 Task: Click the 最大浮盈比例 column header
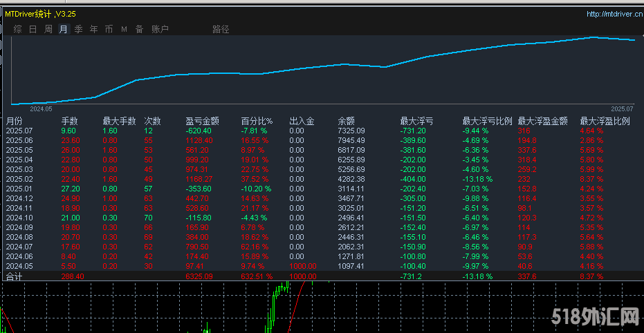point(605,122)
